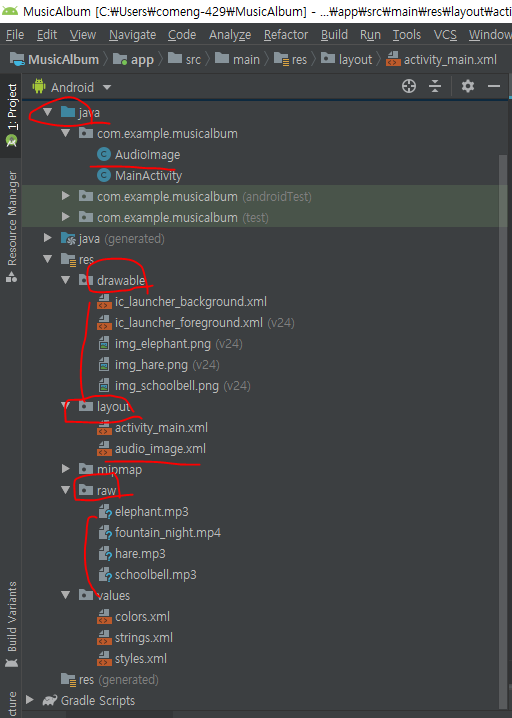
Task: Click AudioImage class icon
Action: click(104, 154)
